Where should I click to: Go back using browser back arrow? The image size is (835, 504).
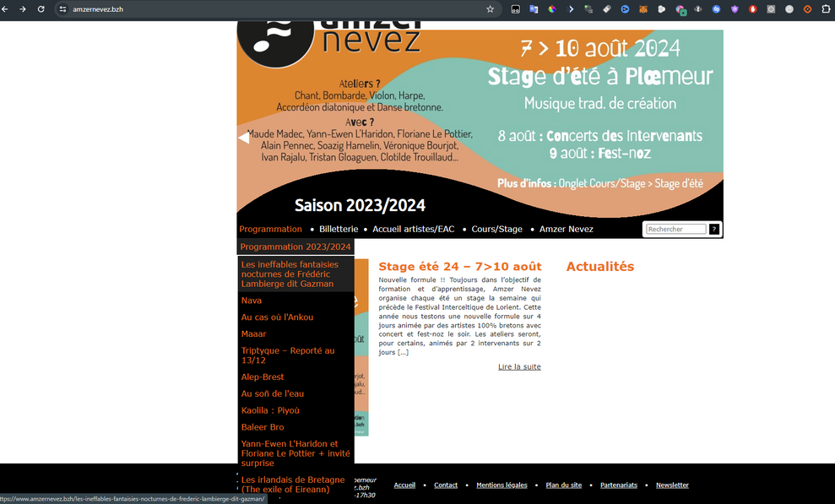5,9
